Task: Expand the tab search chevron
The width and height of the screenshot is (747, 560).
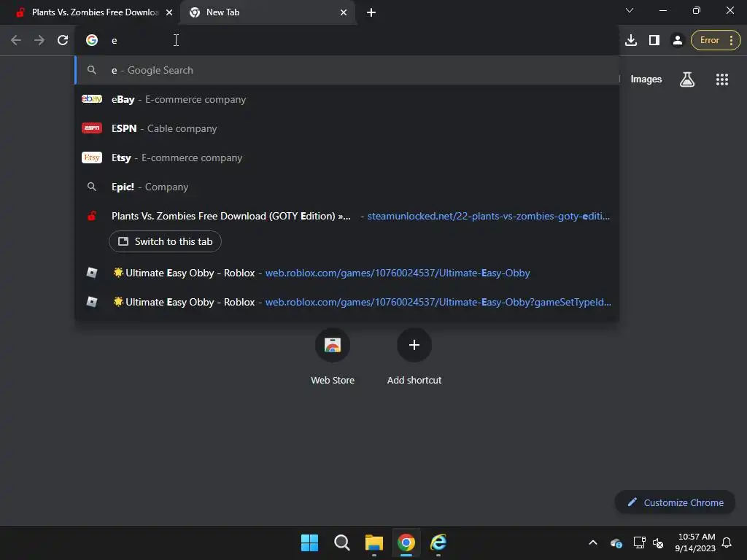Action: 630,10
